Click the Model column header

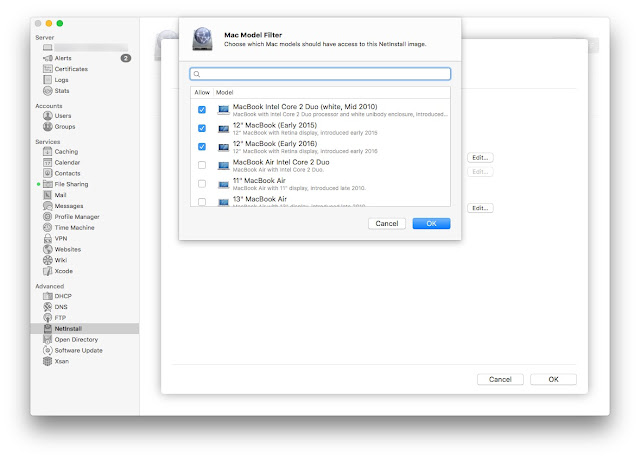[x=224, y=93]
